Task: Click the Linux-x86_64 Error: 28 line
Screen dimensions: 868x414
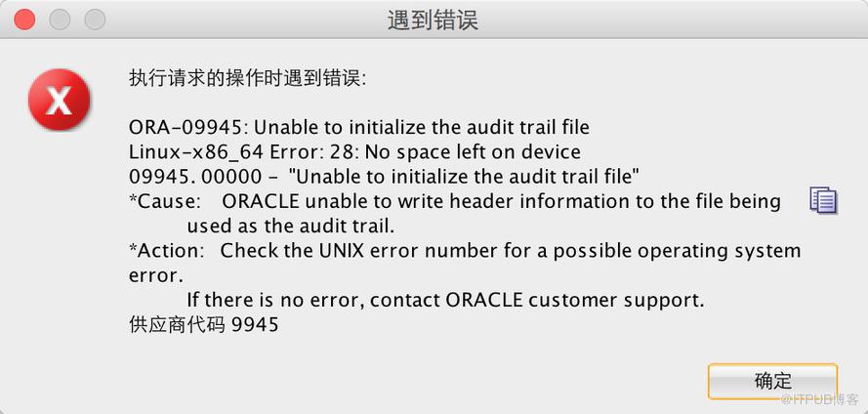Action: click(354, 152)
